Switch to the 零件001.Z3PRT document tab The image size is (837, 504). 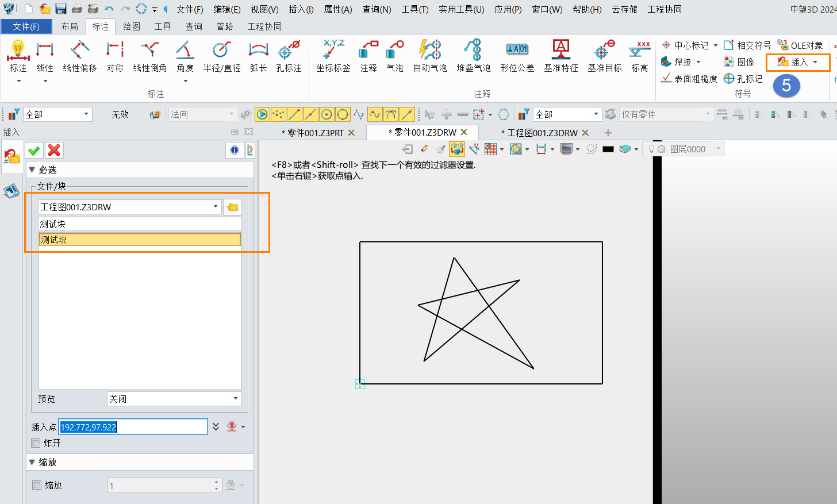(313, 133)
